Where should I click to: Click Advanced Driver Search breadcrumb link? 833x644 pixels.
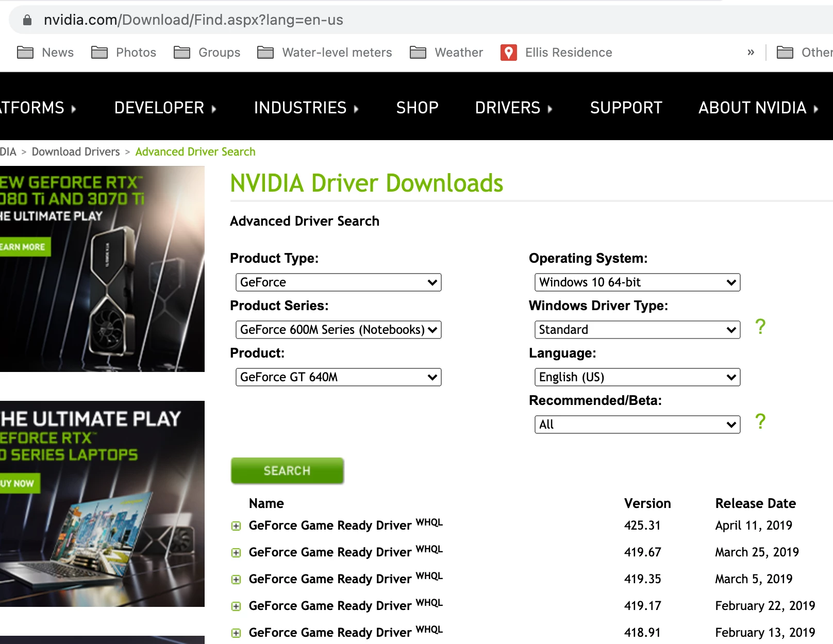[x=195, y=151]
